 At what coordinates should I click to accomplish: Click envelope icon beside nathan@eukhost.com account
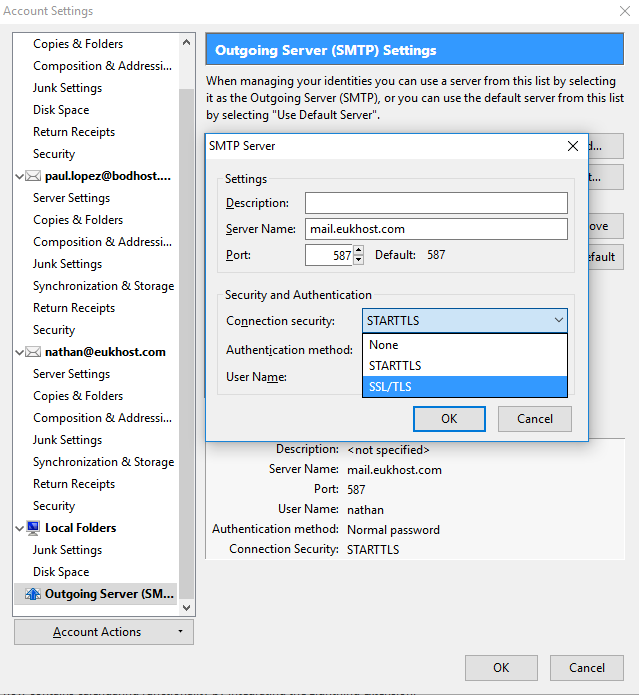34,352
